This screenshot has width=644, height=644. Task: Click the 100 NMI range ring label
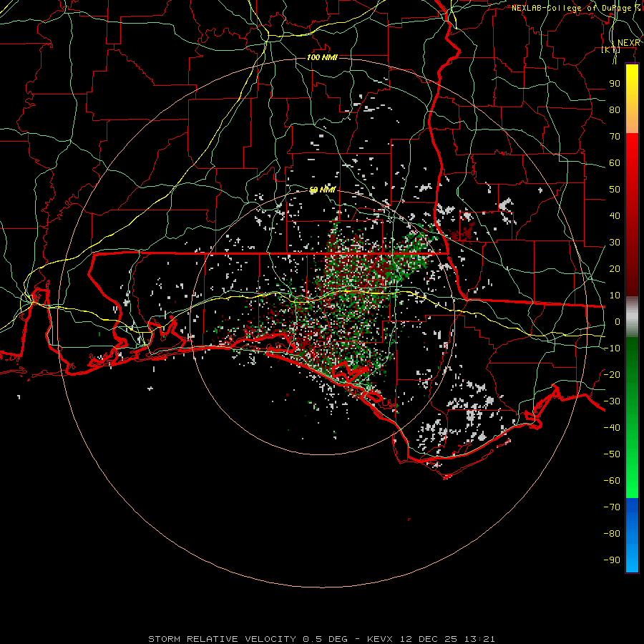pyautogui.click(x=323, y=57)
